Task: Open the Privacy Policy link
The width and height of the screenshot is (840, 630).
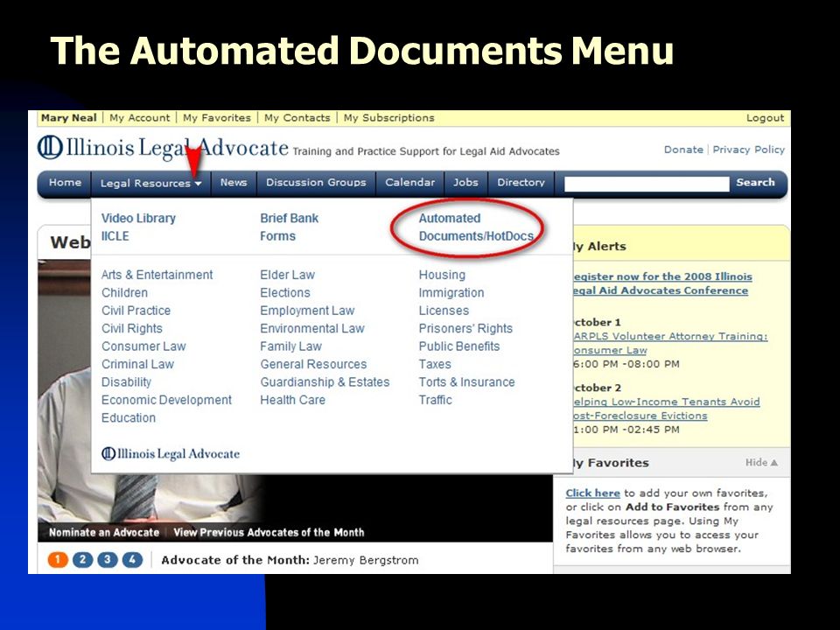Action: click(748, 150)
